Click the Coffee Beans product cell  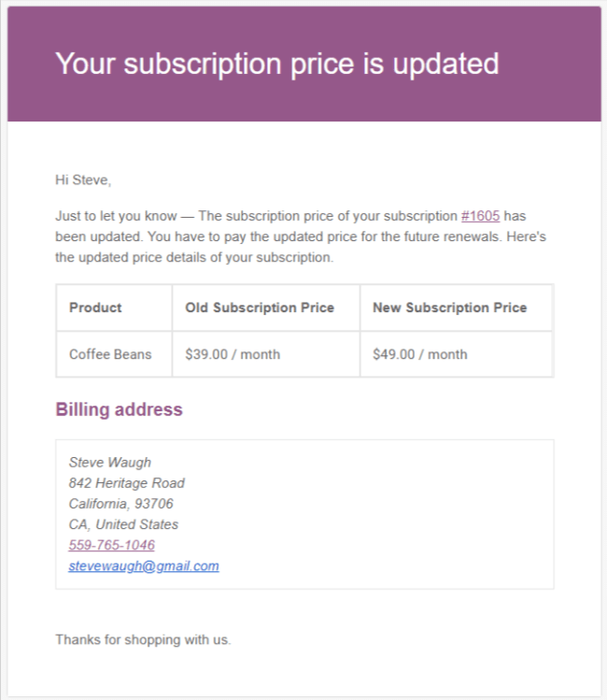click(x=110, y=354)
